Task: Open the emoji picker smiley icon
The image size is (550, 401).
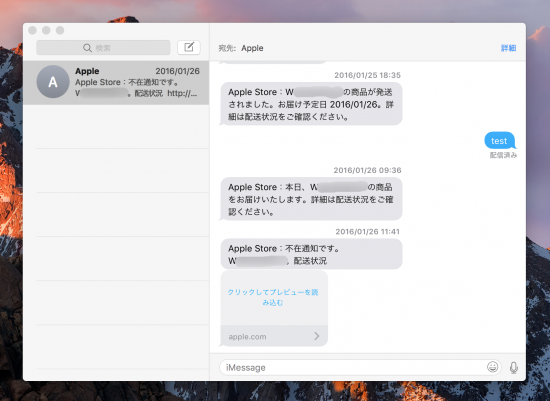Action: click(492, 367)
